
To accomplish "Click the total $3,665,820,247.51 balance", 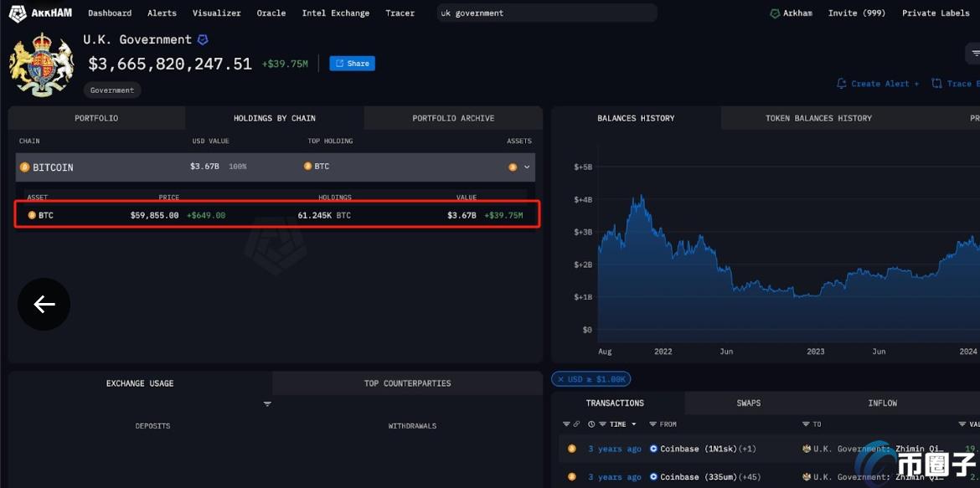I will tap(170, 64).
